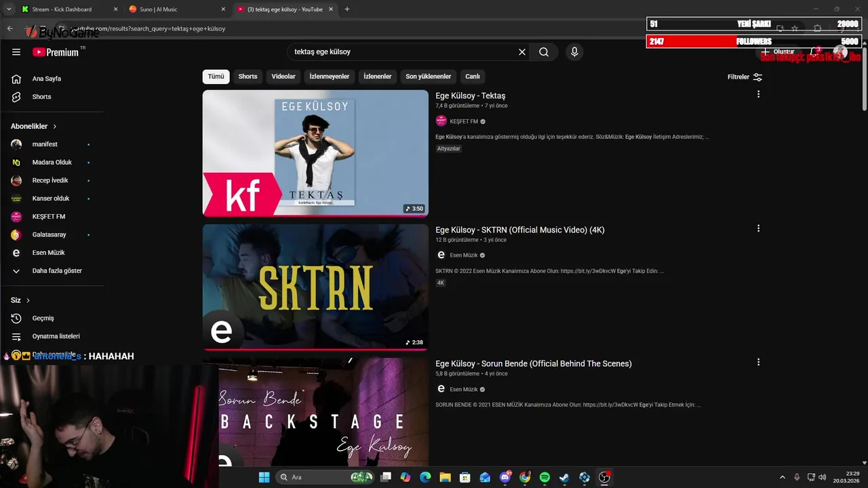Open the Kanser olduk channel subscription
The width and height of the screenshot is (868, 488).
[52, 199]
